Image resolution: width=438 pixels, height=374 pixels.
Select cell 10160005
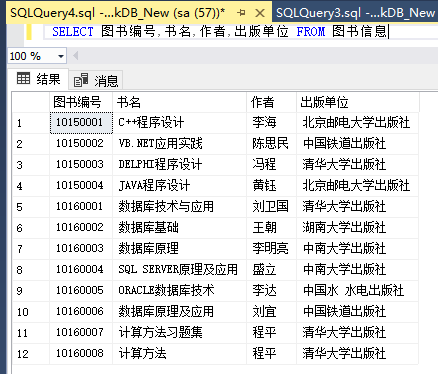tap(81, 291)
